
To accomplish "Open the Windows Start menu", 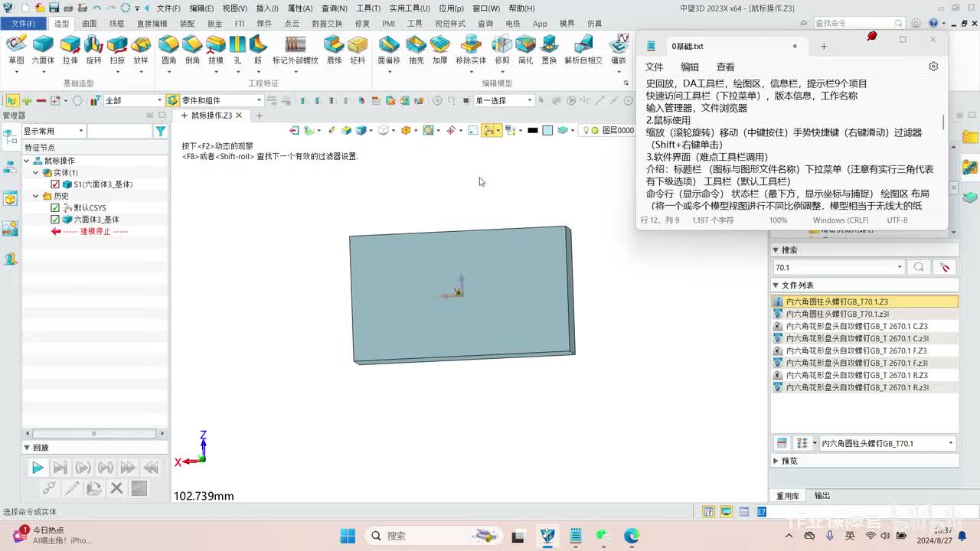I will [348, 536].
